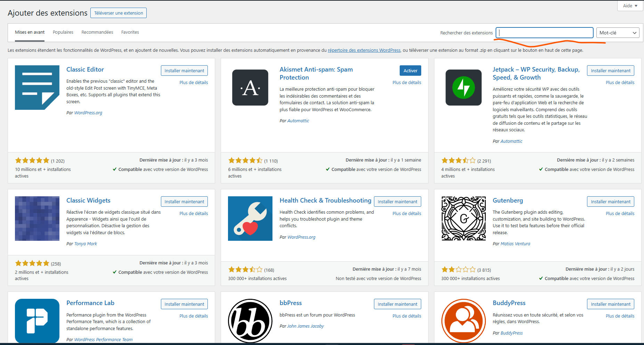
Task: Open Plus de détails for Akismet
Action: [x=407, y=82]
